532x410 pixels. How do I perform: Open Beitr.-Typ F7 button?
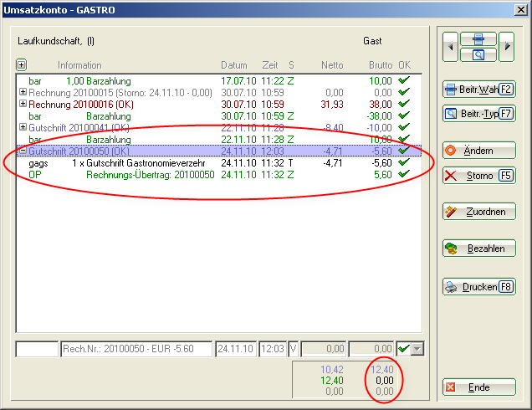click(479, 113)
